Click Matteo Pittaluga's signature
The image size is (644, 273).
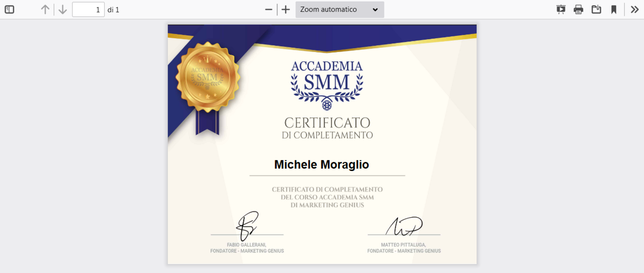pos(404,226)
